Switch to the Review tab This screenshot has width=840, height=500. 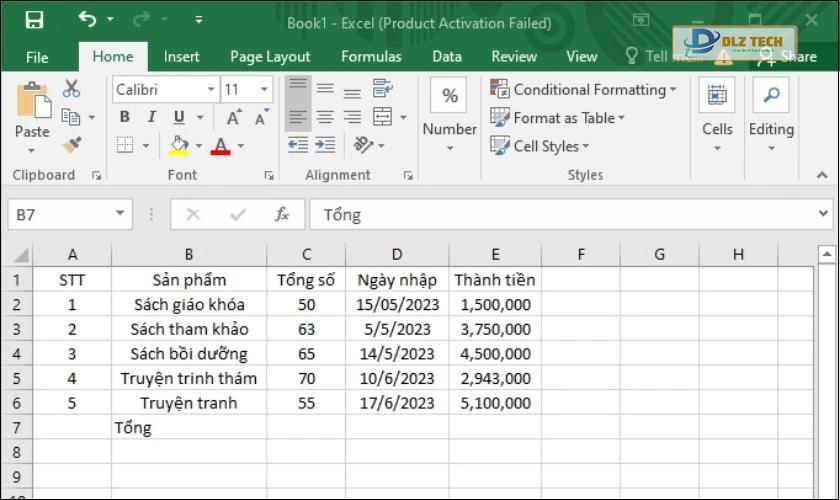pos(514,56)
